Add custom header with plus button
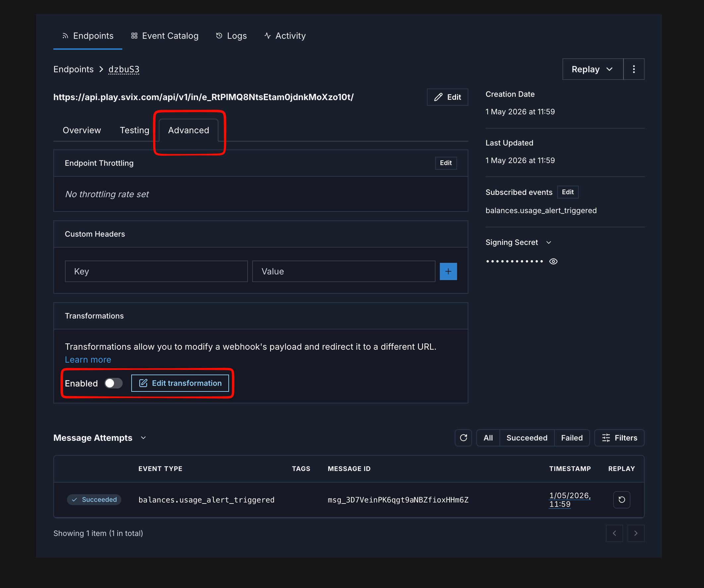 [448, 271]
